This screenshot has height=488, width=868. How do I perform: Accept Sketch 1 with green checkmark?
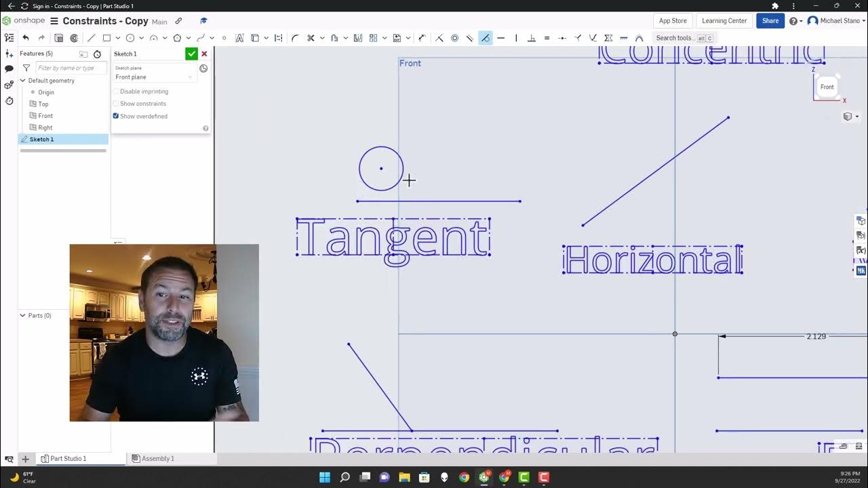(x=191, y=54)
